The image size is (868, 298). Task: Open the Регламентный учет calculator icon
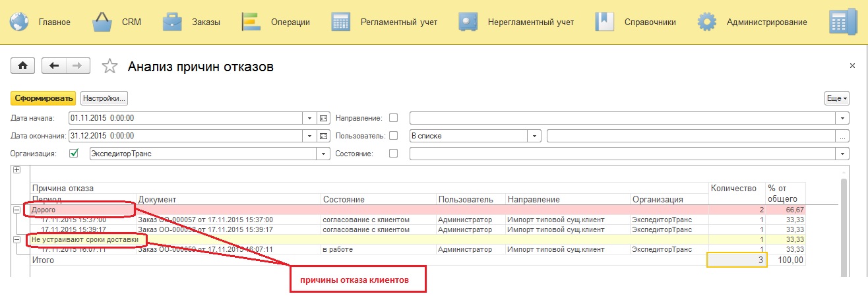(x=341, y=22)
